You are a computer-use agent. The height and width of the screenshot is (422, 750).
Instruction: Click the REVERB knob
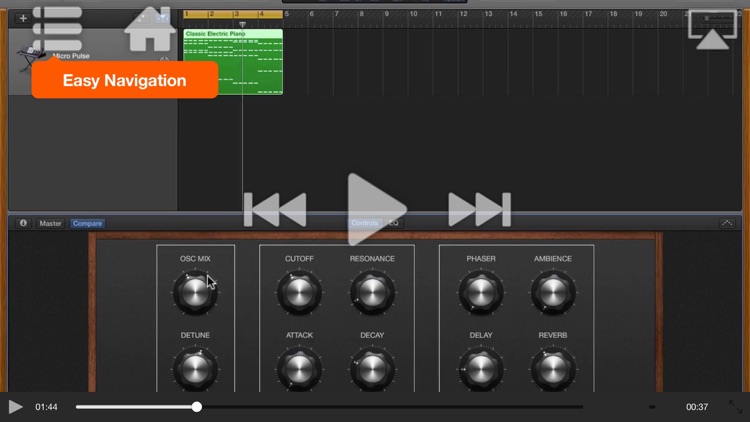pos(553,369)
